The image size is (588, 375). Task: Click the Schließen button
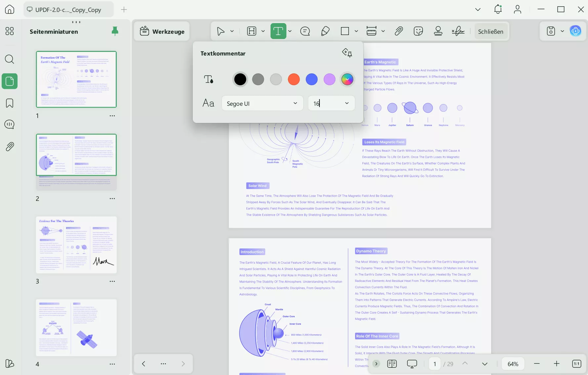[x=491, y=31]
